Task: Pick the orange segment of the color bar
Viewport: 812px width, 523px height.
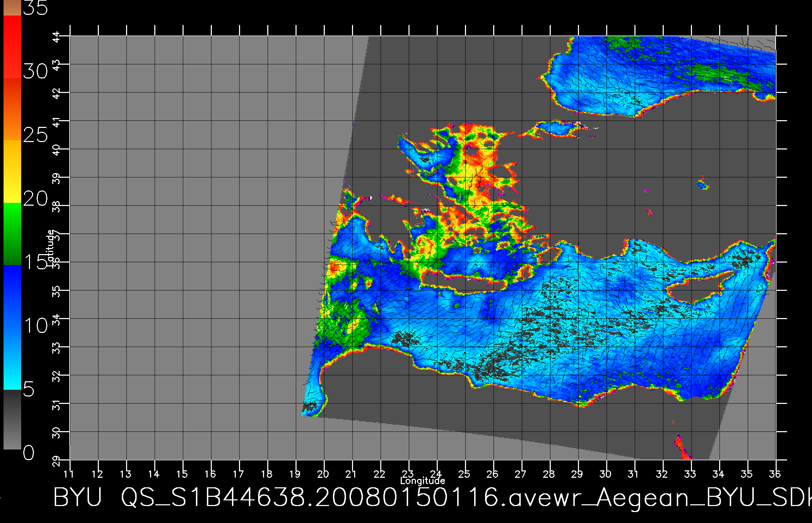Action: point(12,109)
